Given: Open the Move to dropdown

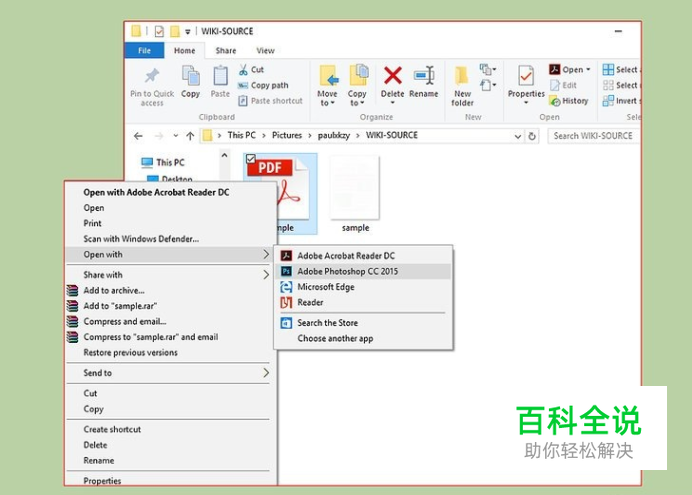Looking at the screenshot, I should (327, 98).
